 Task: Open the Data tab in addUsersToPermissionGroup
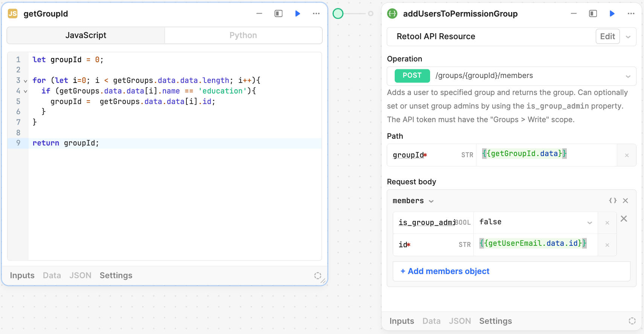pos(432,321)
